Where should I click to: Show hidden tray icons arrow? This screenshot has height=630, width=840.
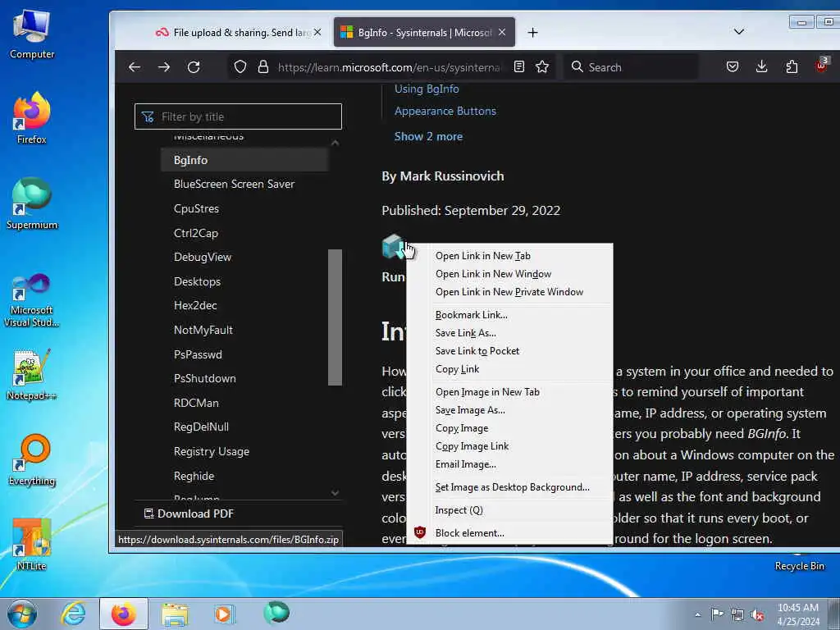(x=697, y=614)
